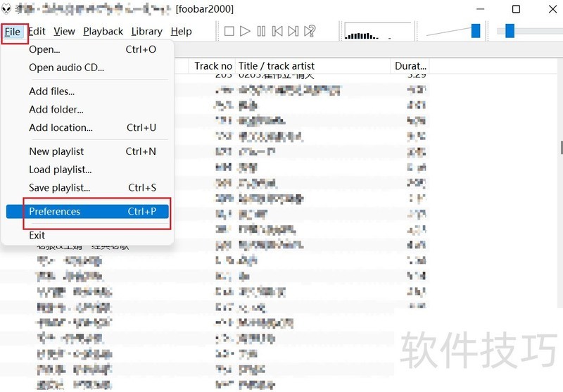563x392 pixels.
Task: Click the random playback button
Action: [310, 31]
